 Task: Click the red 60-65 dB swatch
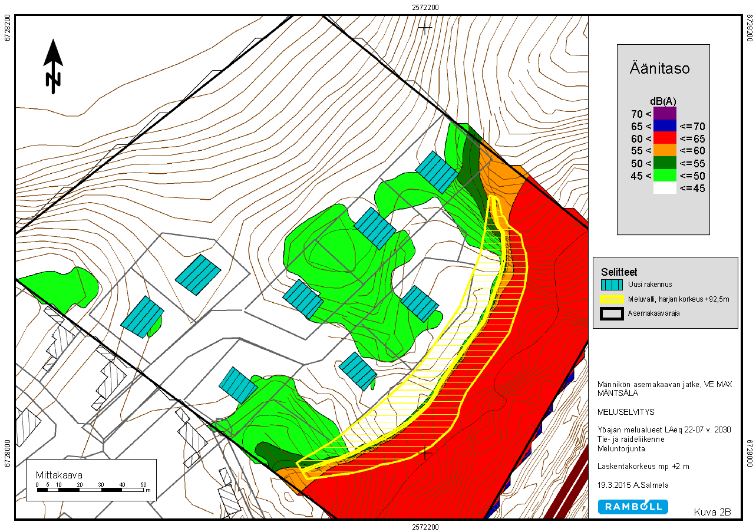coord(665,138)
